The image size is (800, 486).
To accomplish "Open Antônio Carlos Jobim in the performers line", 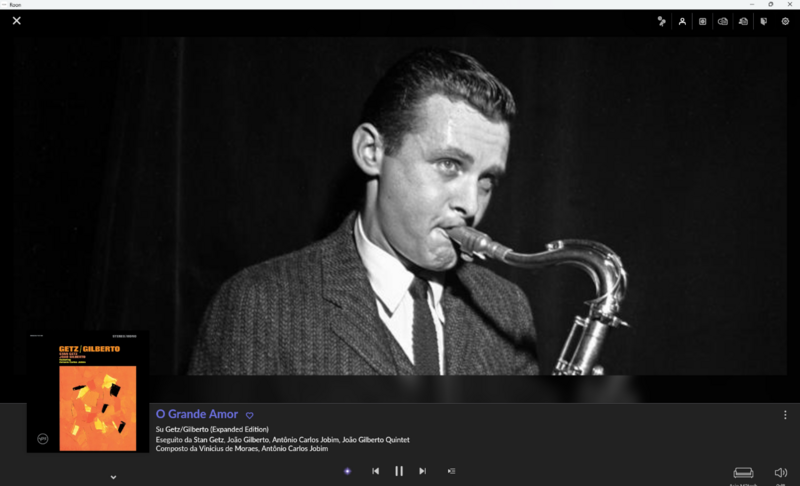I will pyautogui.click(x=305, y=440).
